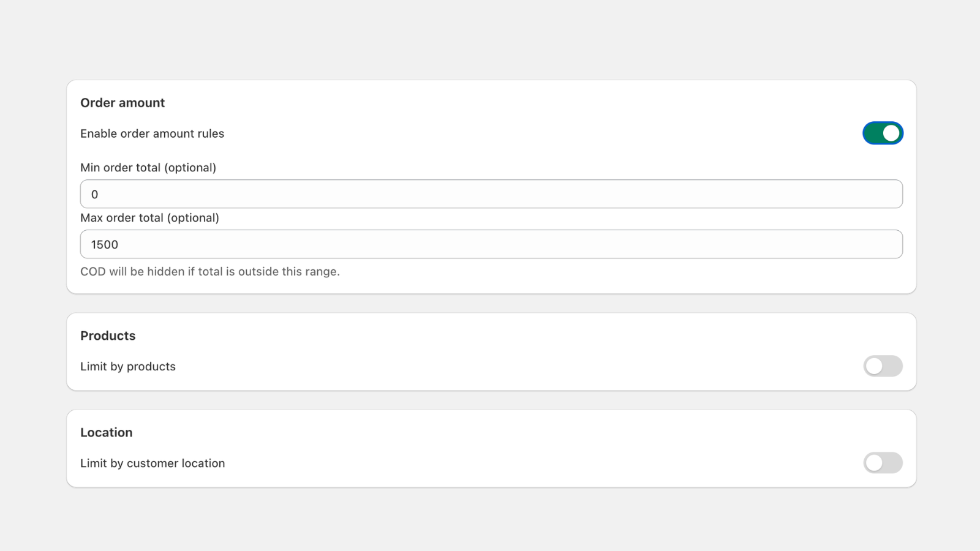Enable the Limit by customer location toggle
Viewport: 980px width, 551px height.
click(x=883, y=463)
